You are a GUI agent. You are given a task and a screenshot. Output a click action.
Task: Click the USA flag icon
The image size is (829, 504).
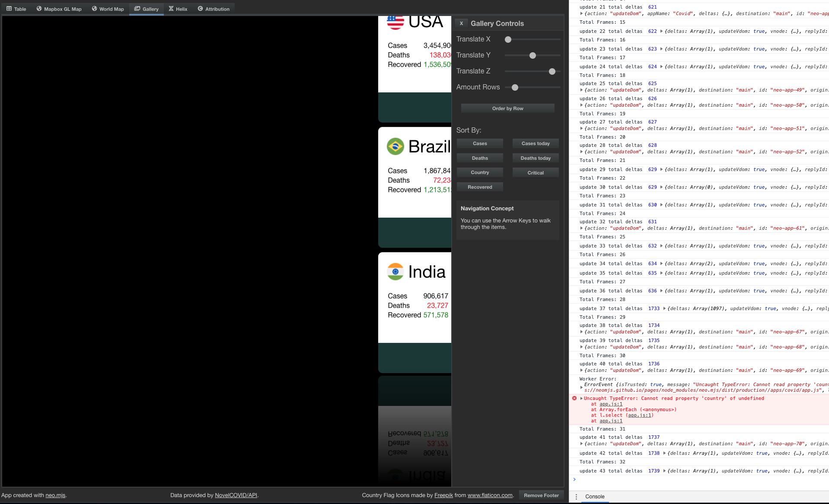point(395,22)
